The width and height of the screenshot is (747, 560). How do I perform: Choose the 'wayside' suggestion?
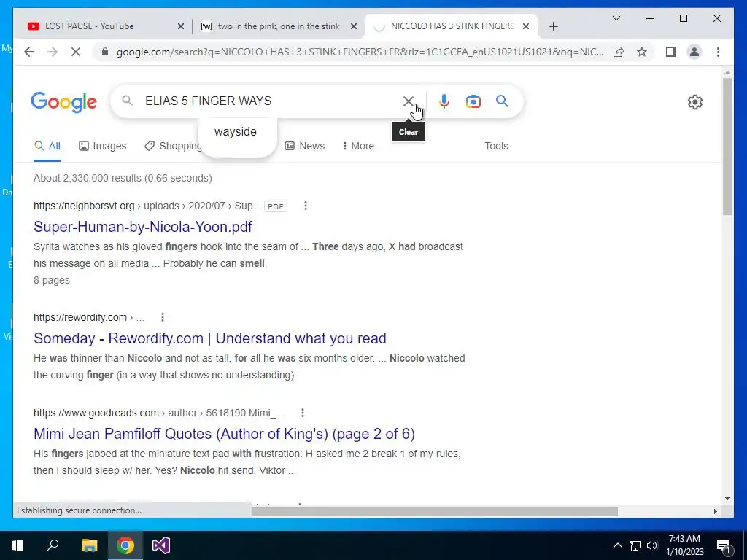click(236, 132)
